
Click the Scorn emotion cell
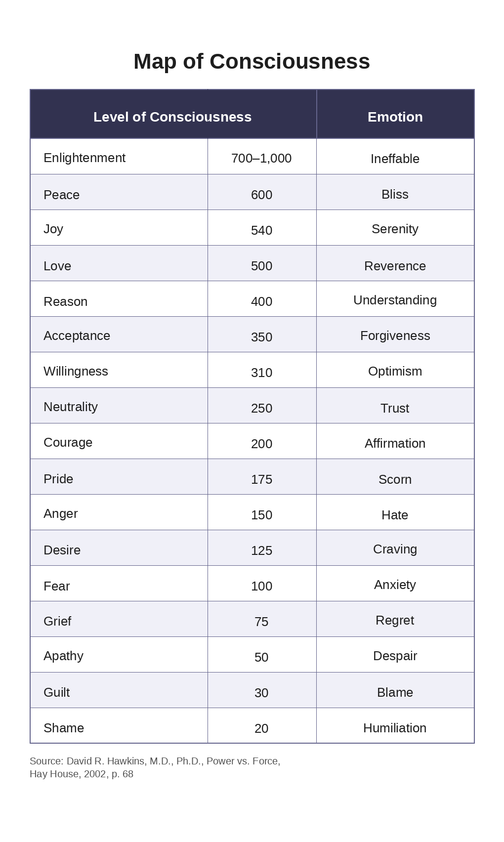tap(395, 479)
